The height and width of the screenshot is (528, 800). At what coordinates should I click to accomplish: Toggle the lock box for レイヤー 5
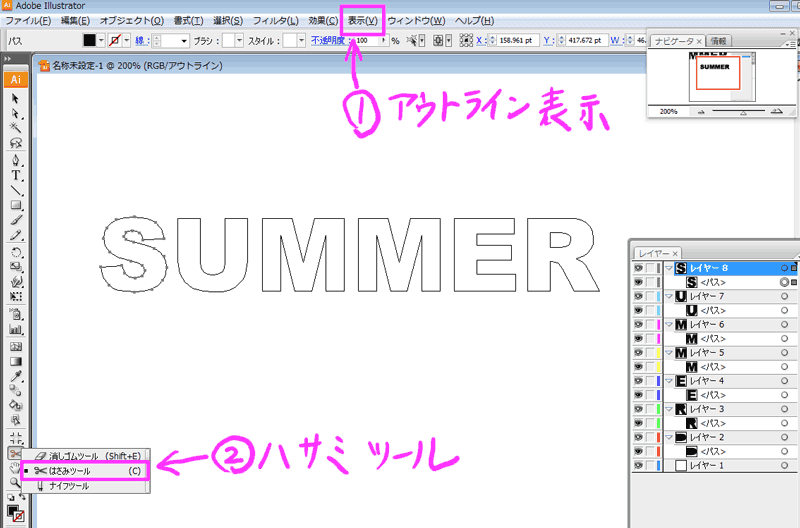pos(652,353)
